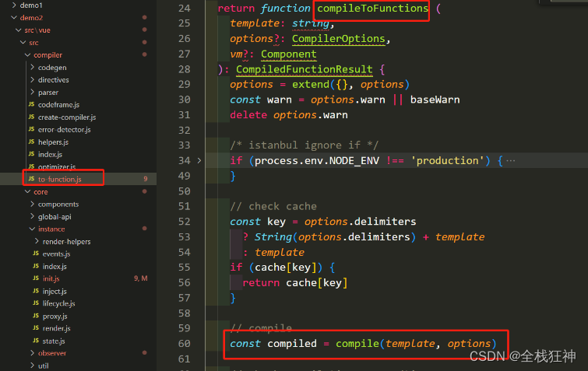Screen dimensions: 588x371
Task: Open state.js file
Action: click(54, 341)
